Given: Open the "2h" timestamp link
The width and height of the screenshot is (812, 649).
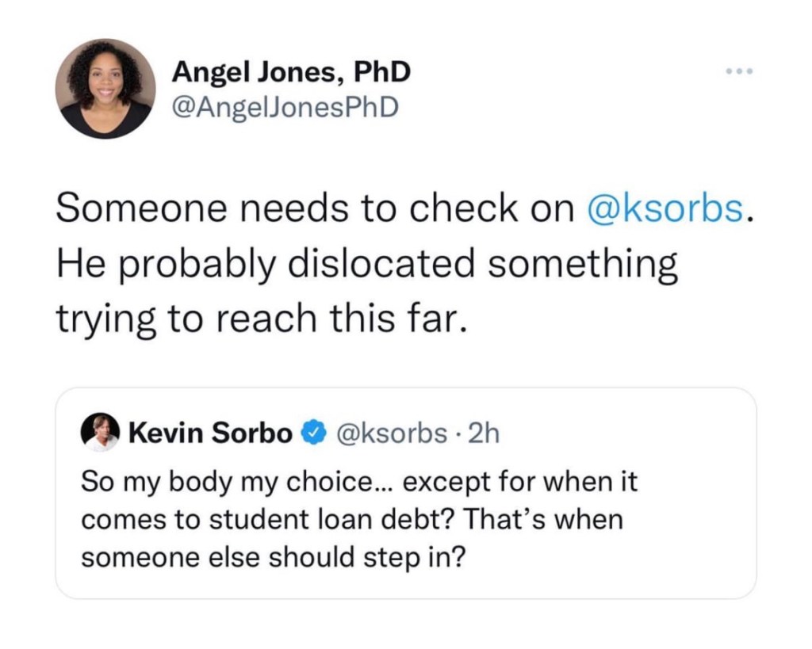Looking at the screenshot, I should pyautogui.click(x=485, y=433).
